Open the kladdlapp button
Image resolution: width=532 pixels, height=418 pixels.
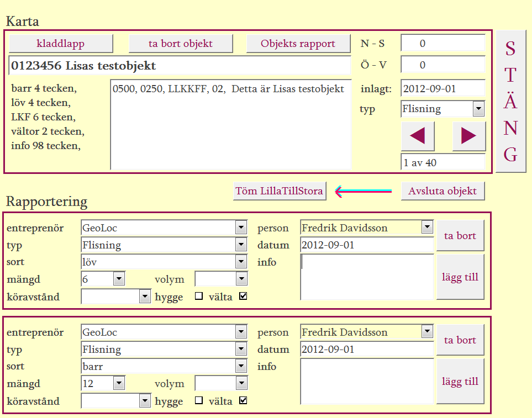pyautogui.click(x=61, y=44)
